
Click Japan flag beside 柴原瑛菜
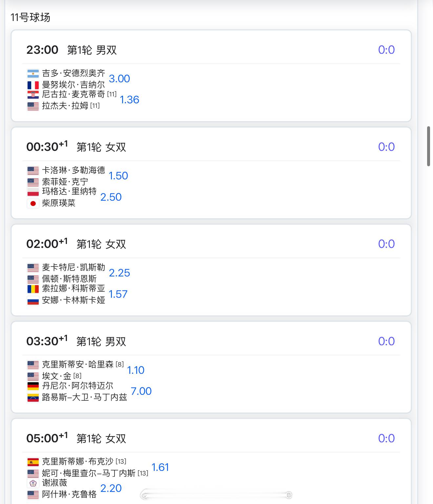(x=33, y=204)
